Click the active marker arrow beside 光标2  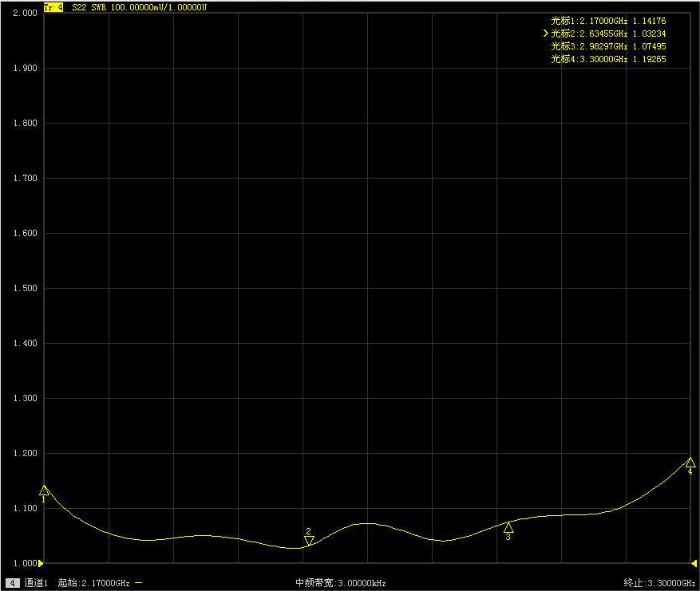tap(546, 33)
